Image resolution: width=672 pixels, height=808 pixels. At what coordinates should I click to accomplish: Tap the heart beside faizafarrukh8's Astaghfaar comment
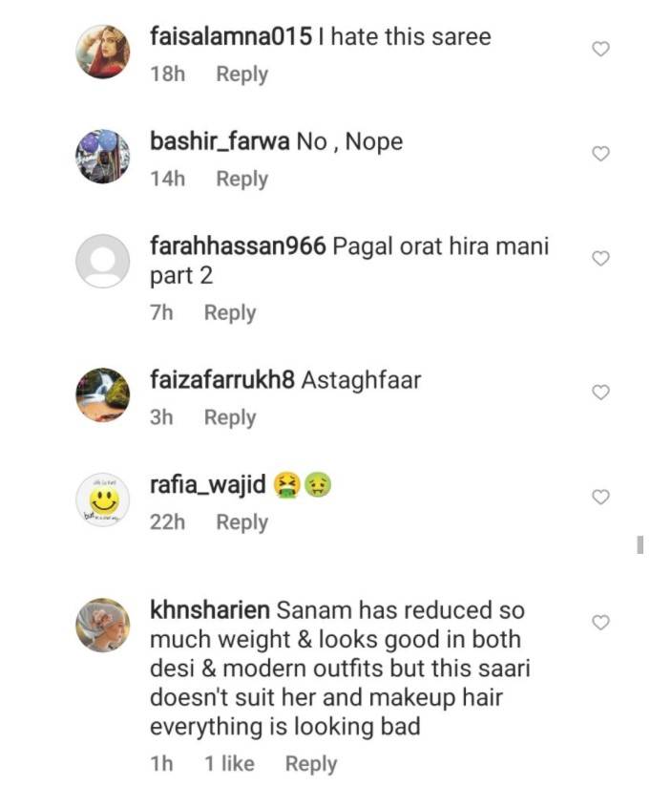tap(600, 393)
